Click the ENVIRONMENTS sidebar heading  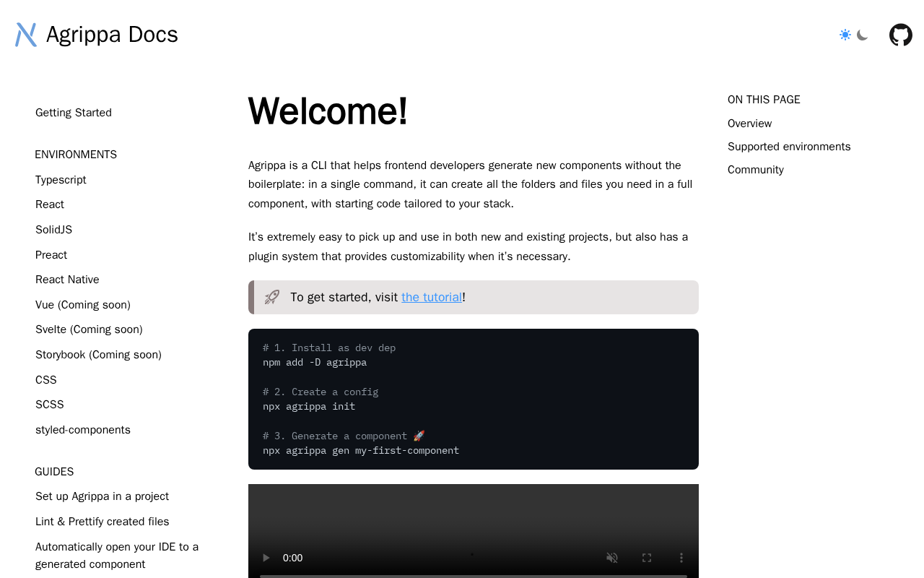(x=76, y=155)
